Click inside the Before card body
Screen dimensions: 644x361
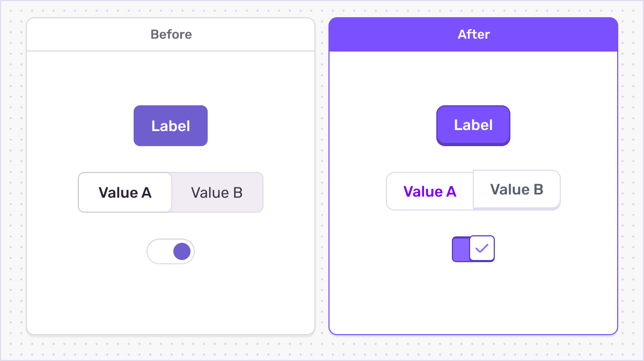pyautogui.click(x=171, y=295)
